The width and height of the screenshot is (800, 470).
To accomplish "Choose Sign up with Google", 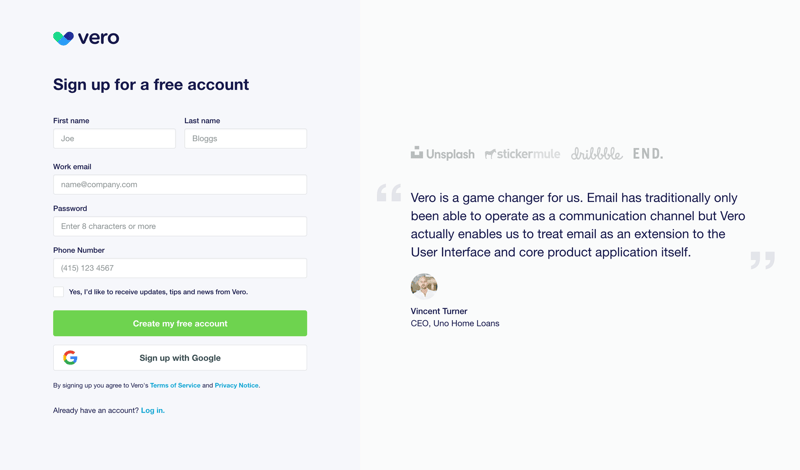I will click(x=180, y=358).
